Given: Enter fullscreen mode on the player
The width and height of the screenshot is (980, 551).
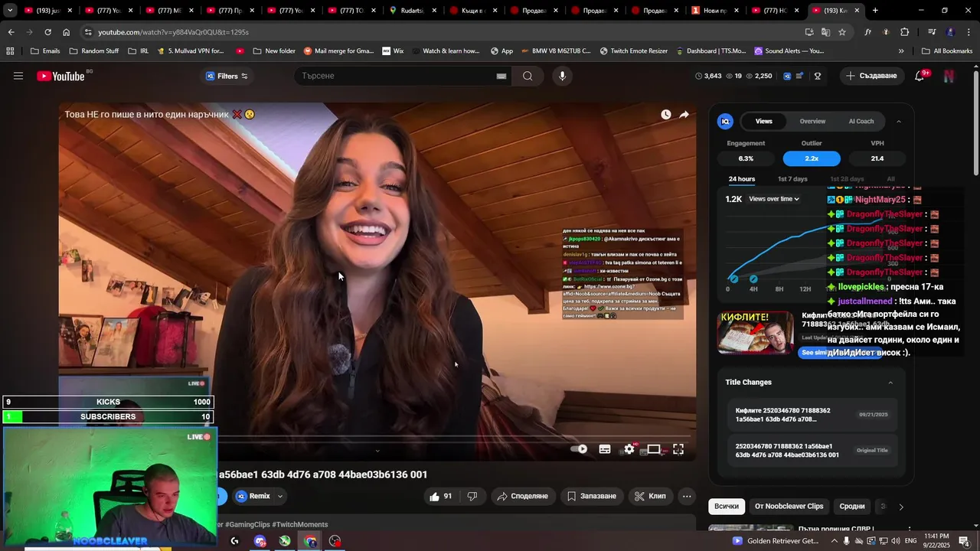Looking at the screenshot, I should [x=678, y=449].
